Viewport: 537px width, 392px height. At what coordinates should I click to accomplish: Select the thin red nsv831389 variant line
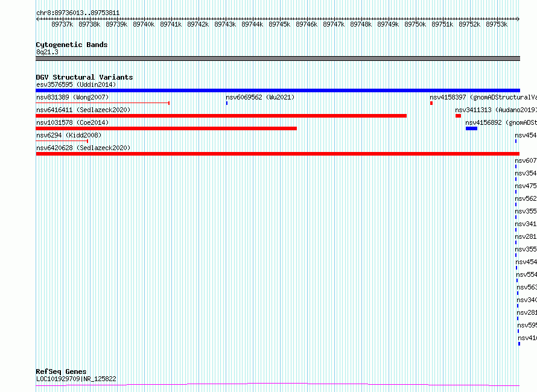click(x=103, y=103)
